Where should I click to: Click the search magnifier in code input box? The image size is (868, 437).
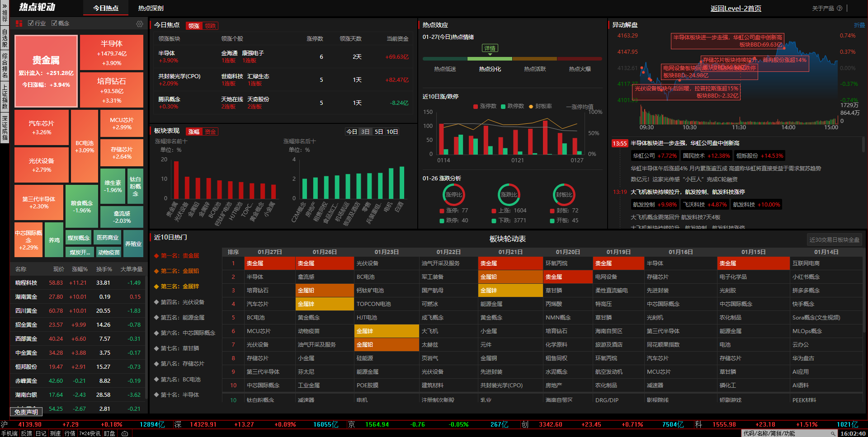(833, 433)
